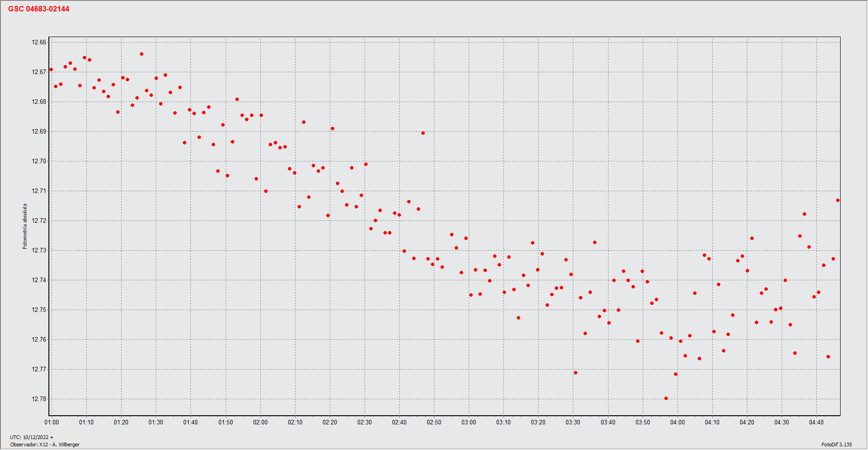Click the 04:00 x-axis time label
The width and height of the screenshot is (868, 450).
677,422
